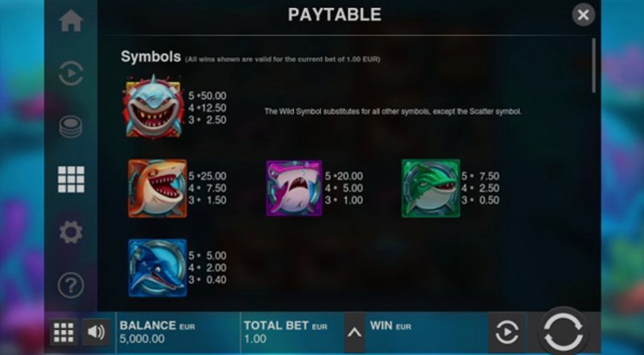
Task: Open autoplay settings in left sidebar
Action: click(71, 73)
